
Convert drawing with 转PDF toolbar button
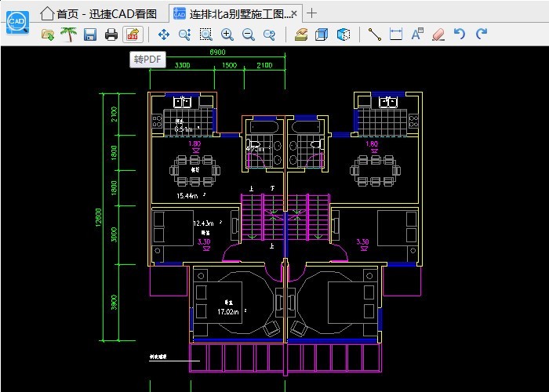(x=132, y=34)
